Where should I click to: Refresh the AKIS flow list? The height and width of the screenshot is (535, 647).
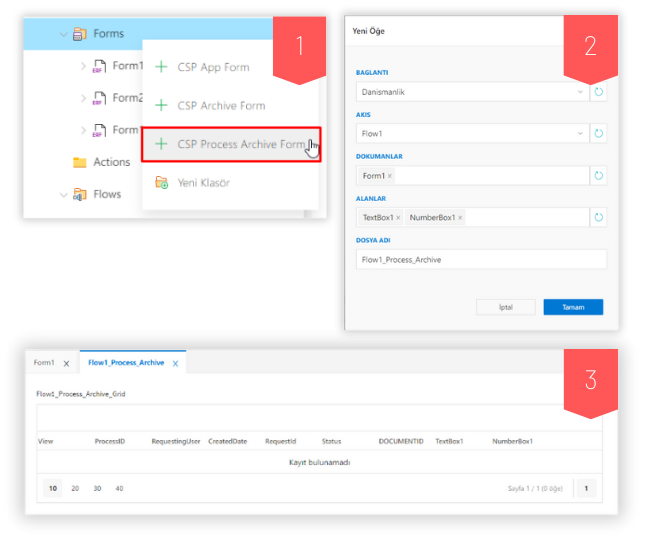coord(598,133)
